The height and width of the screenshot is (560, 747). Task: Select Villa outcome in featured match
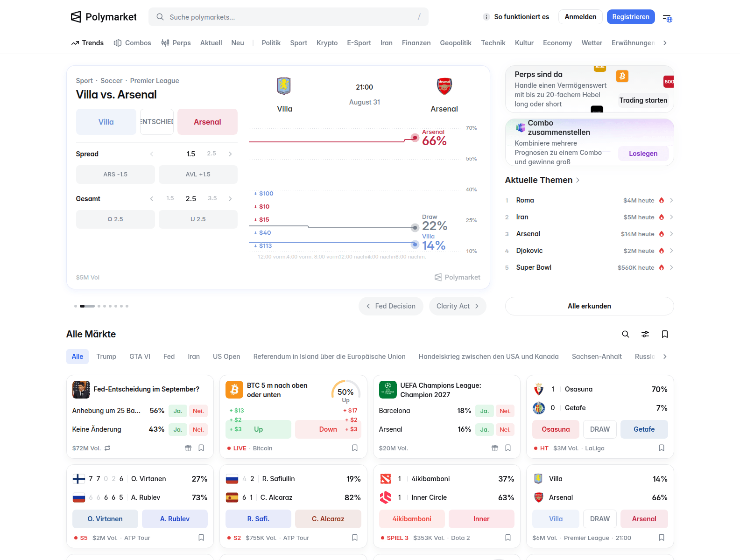(106, 122)
